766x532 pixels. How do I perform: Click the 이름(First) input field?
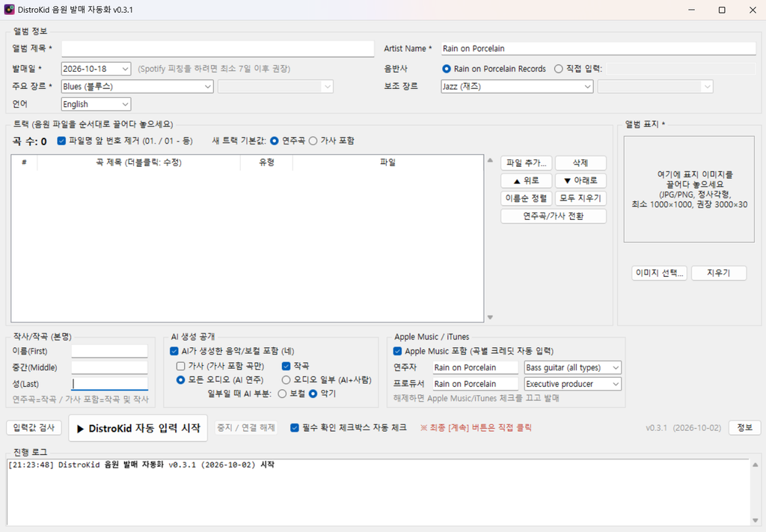click(x=109, y=351)
